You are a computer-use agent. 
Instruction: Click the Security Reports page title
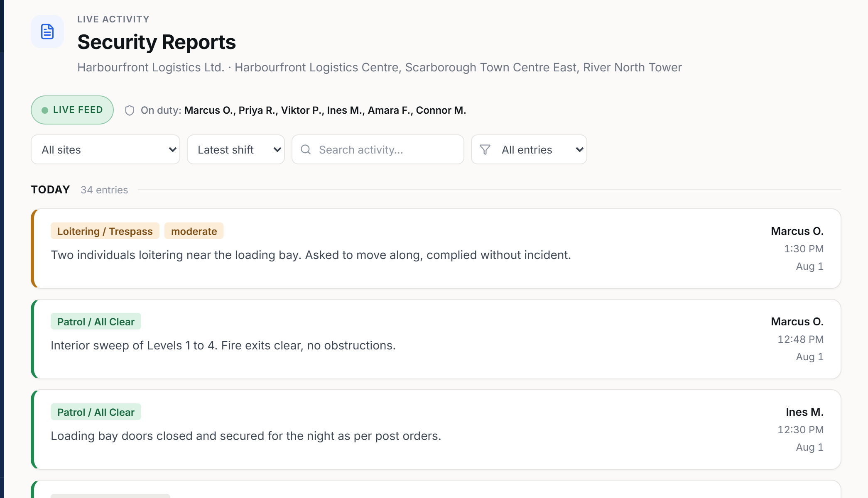click(157, 42)
